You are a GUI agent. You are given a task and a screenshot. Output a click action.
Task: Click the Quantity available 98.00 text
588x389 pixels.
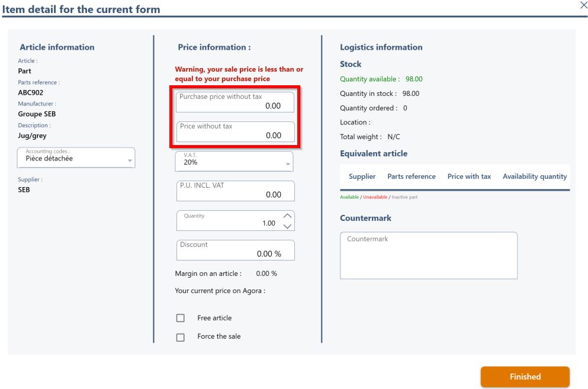click(x=381, y=79)
